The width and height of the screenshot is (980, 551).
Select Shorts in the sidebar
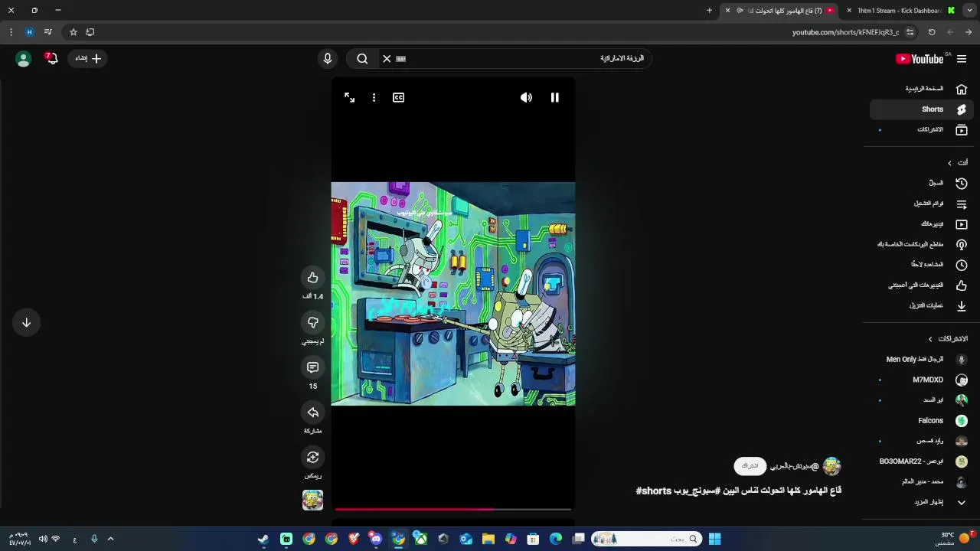coord(922,109)
